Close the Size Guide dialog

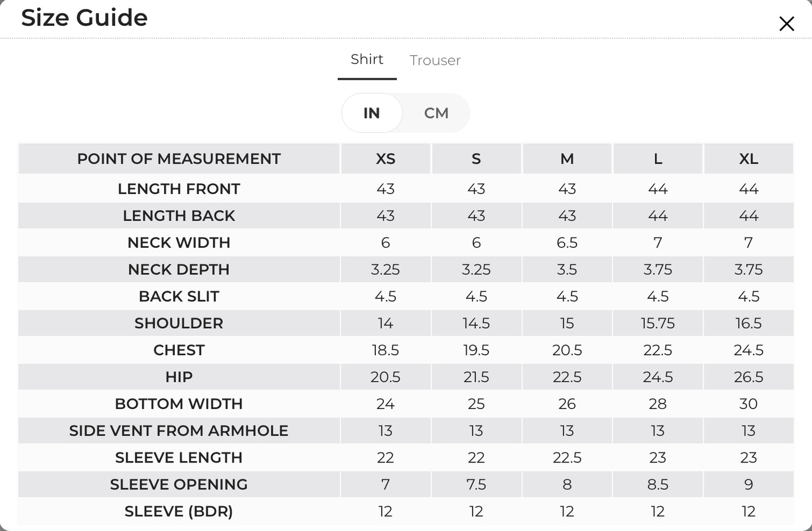(x=786, y=24)
